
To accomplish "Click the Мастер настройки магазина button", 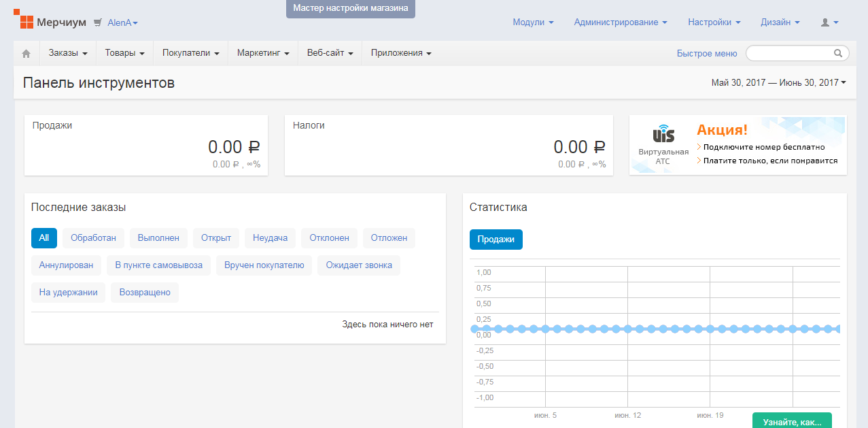I will click(x=351, y=9).
